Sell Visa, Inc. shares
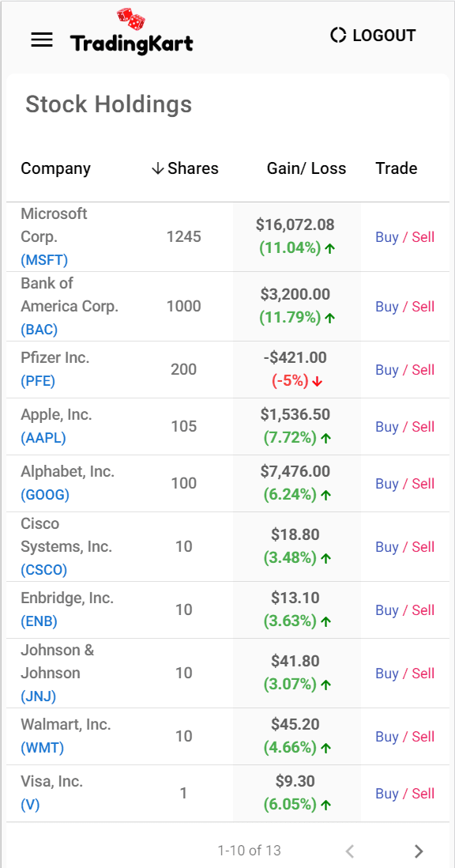The width and height of the screenshot is (455, 868). point(423,794)
